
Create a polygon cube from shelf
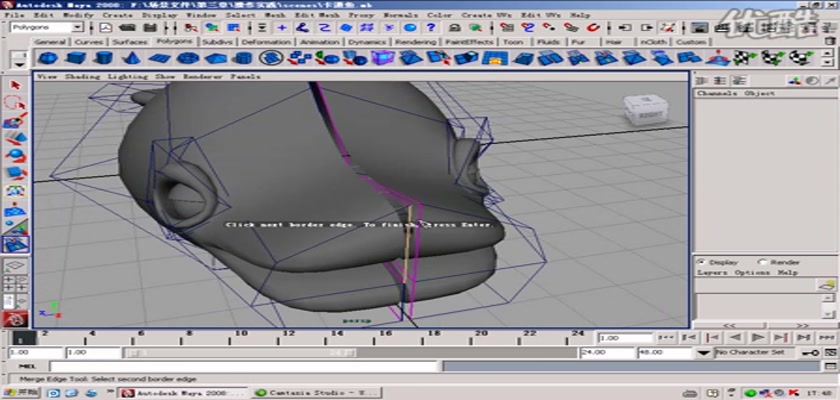coord(76,57)
